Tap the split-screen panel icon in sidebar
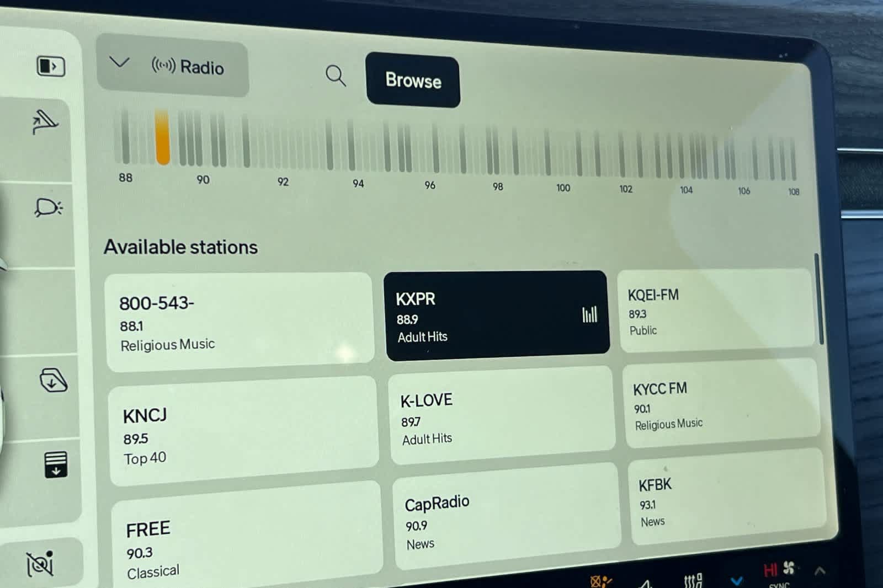 51,66
